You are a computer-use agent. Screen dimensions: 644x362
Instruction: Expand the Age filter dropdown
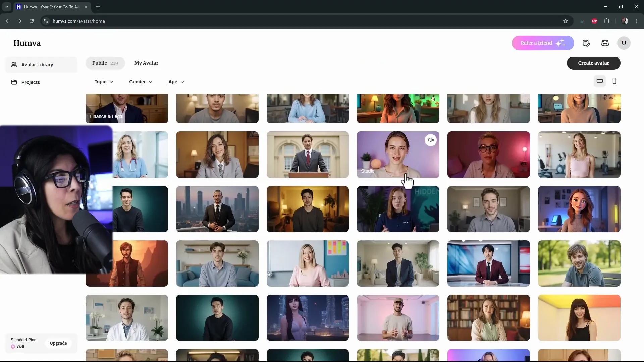click(x=176, y=82)
